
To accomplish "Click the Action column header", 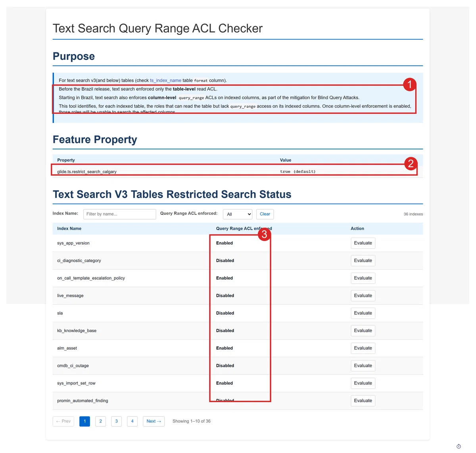I will 357,229.
